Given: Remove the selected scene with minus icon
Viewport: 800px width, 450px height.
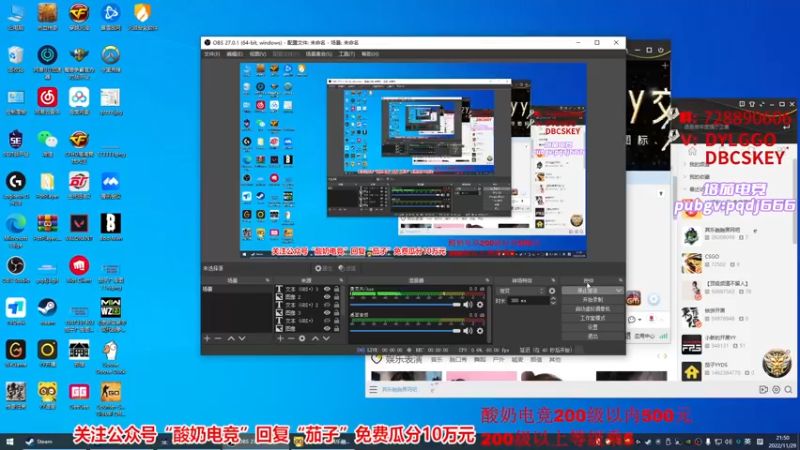Looking at the screenshot, I should tap(218, 338).
